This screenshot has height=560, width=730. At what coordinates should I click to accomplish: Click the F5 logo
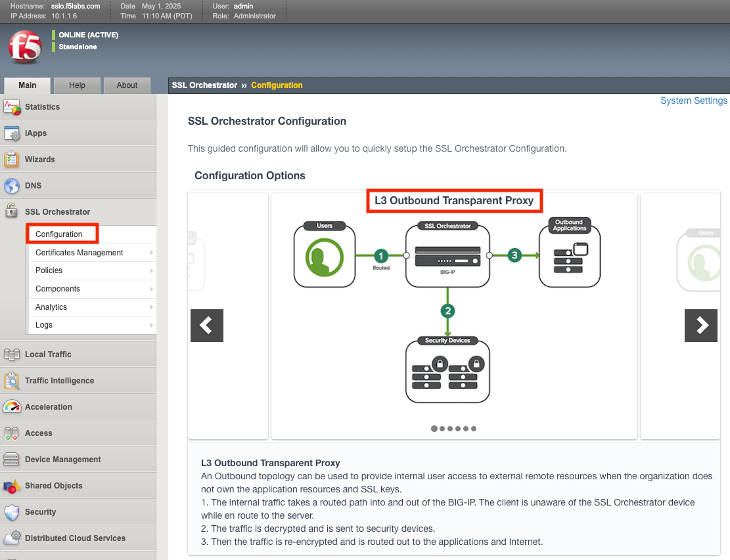tap(25, 47)
